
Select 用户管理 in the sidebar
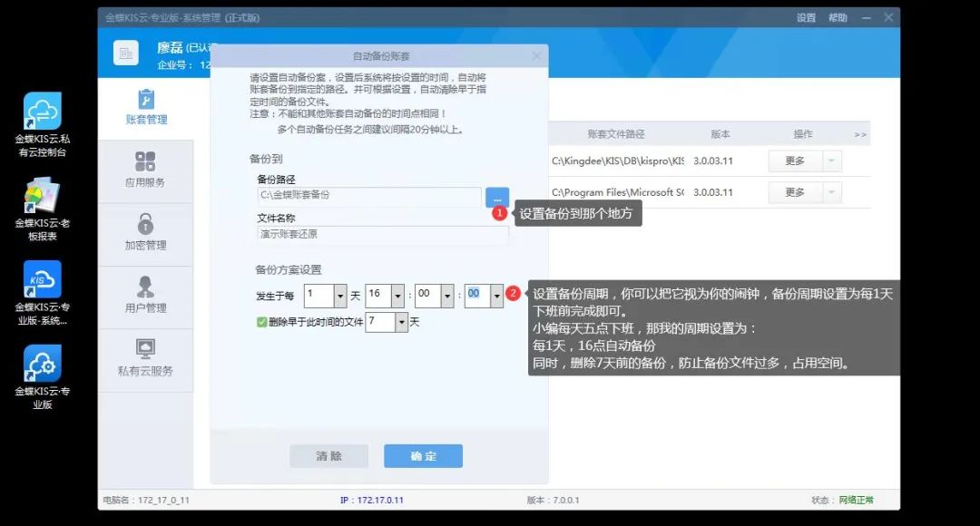pyautogui.click(x=145, y=297)
